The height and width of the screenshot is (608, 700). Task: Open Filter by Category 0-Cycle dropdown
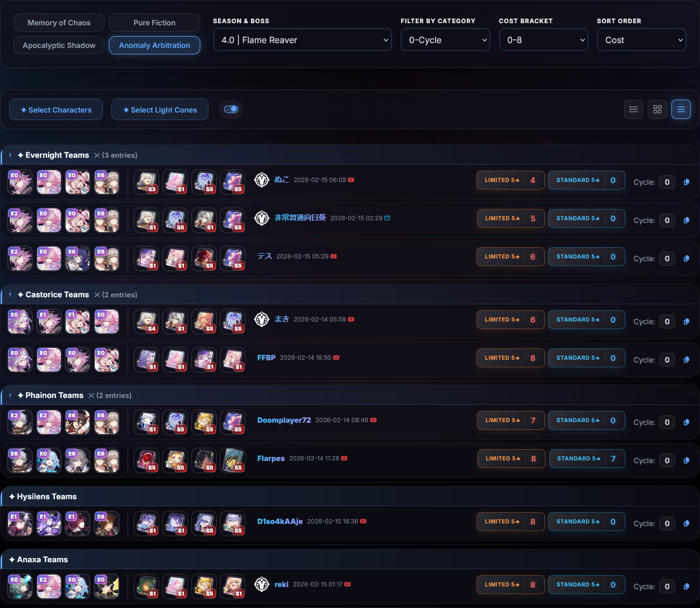coord(445,40)
